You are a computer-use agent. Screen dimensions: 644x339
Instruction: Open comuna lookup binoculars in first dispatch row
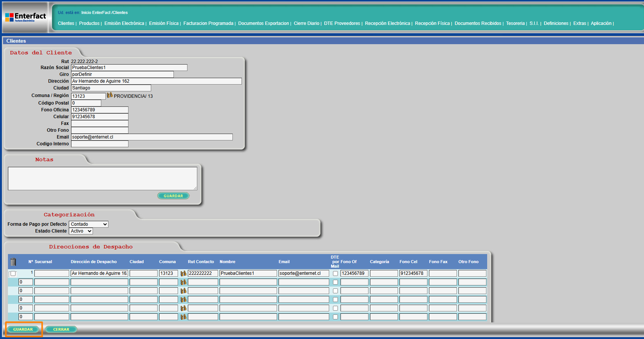tap(183, 273)
